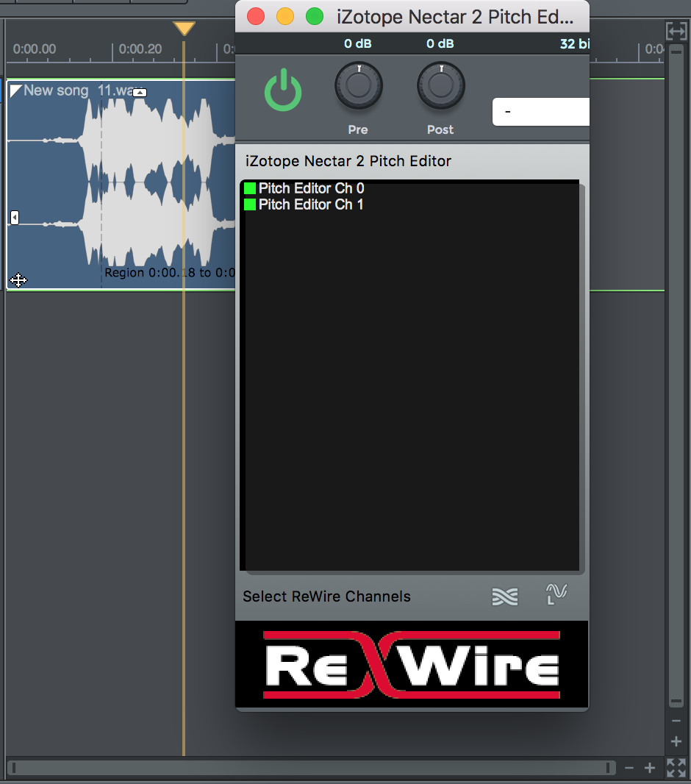Click the 0 dB value above Pre
691x784 pixels.
tap(358, 44)
